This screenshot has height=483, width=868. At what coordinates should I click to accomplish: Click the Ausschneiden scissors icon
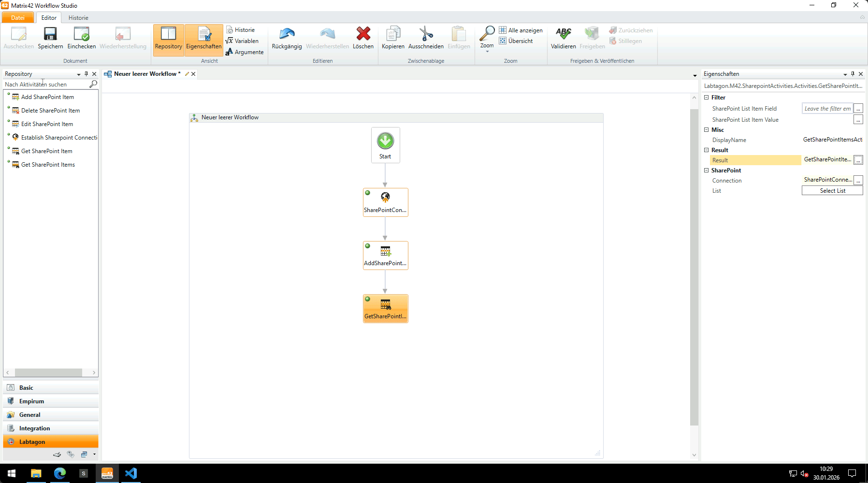(x=426, y=34)
